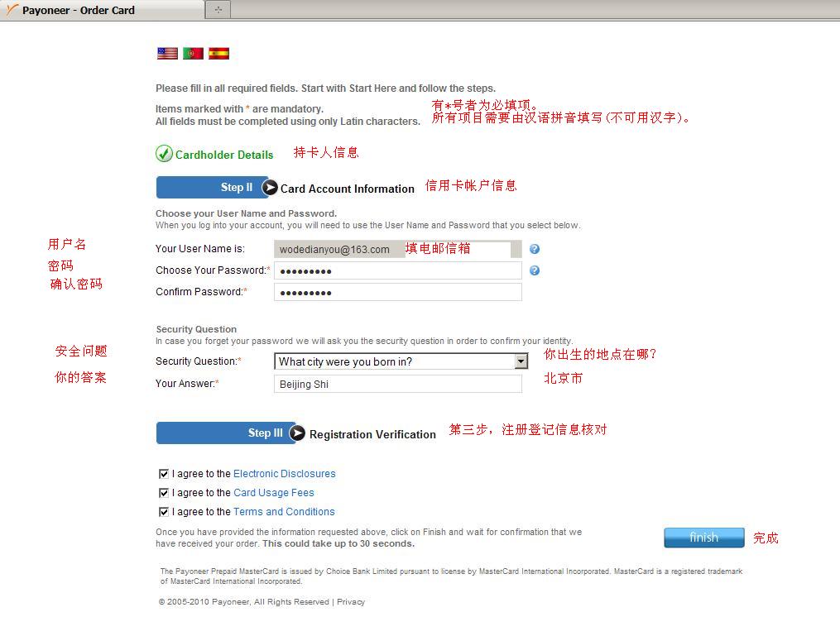
Task: Focus the Your Answer field
Action: coord(397,384)
